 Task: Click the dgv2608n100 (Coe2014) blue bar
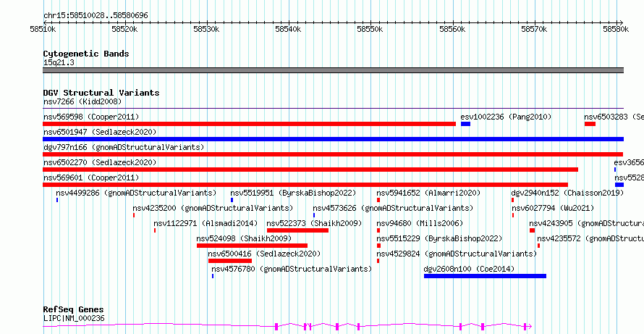(485, 276)
